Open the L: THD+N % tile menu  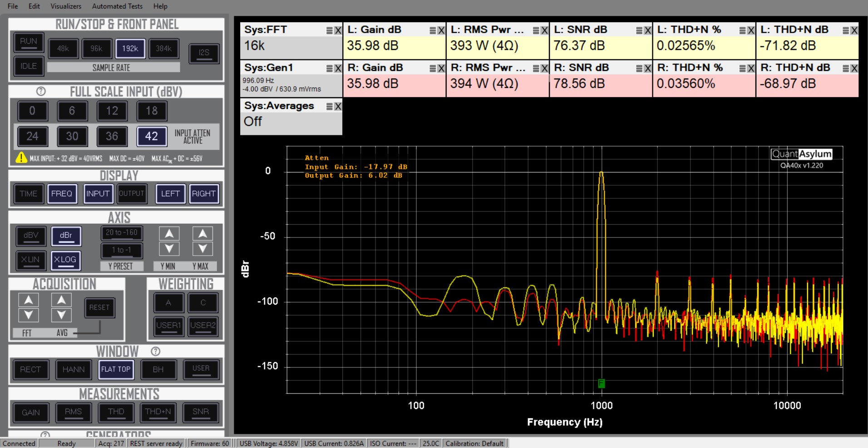743,30
